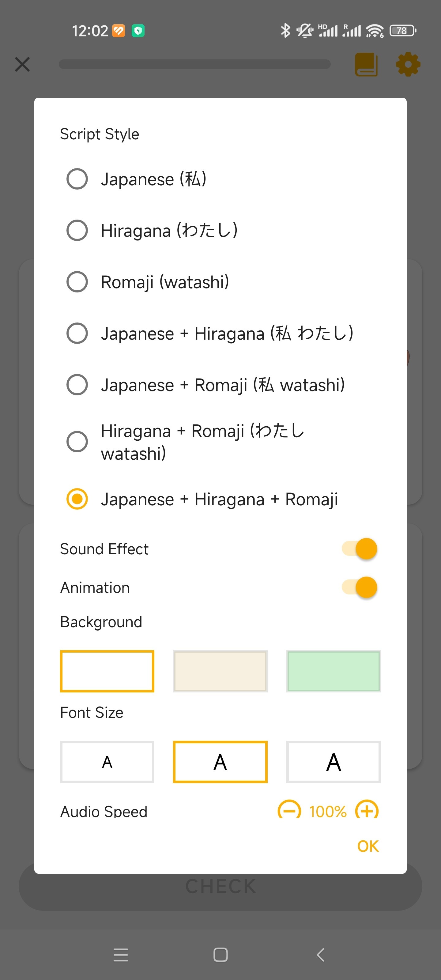
Task: Open the dictionary book icon
Action: pyautogui.click(x=366, y=64)
